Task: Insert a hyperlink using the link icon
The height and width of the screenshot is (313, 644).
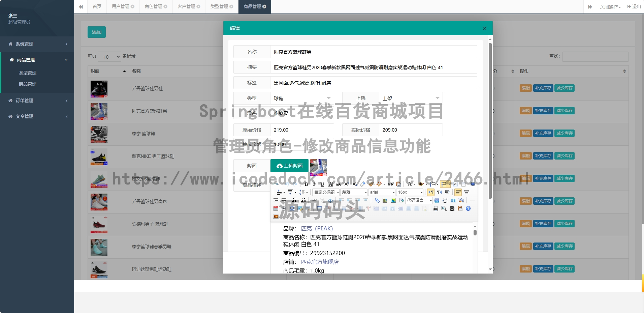Action: tap(314, 200)
